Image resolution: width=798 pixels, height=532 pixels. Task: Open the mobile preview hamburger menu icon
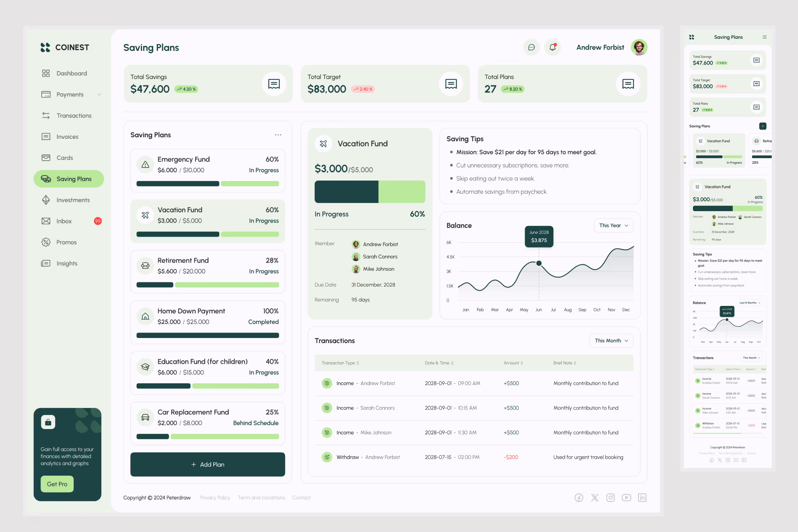click(765, 37)
